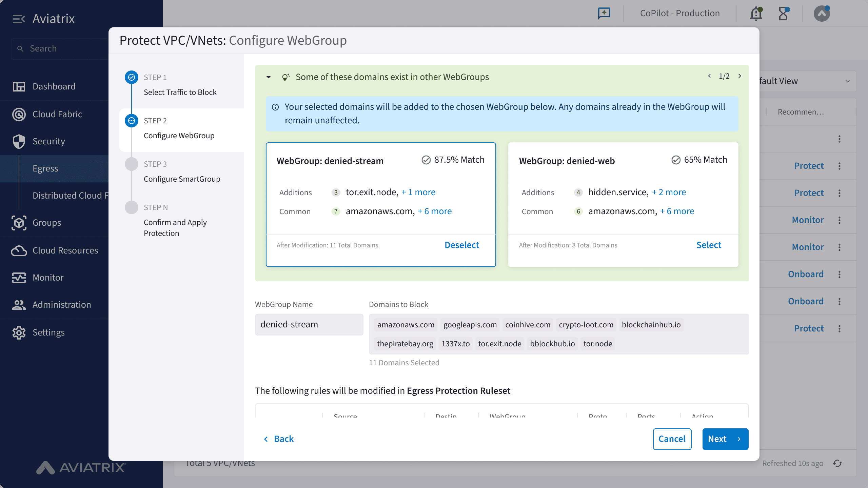Click the Dashboard icon in sidebar

[x=19, y=87]
